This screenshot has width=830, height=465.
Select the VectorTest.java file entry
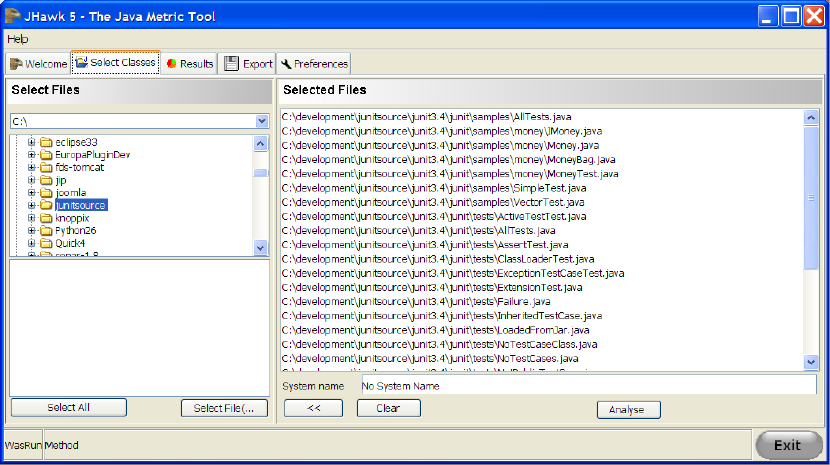(433, 202)
